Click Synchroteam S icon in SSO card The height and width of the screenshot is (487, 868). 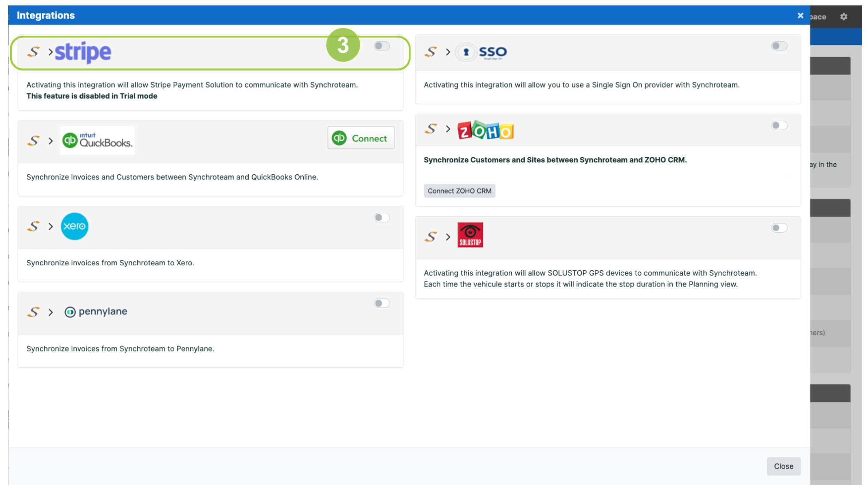coord(431,52)
